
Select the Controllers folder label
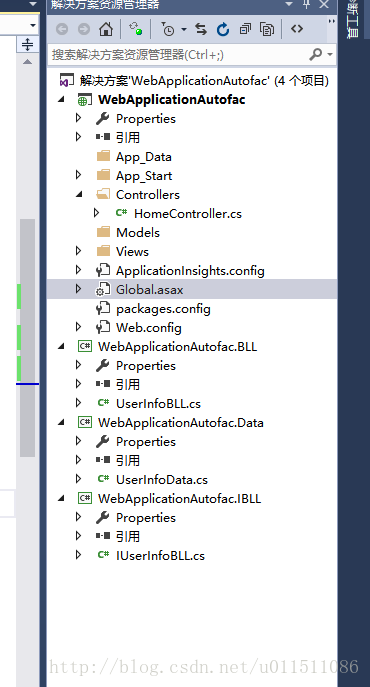pos(148,195)
